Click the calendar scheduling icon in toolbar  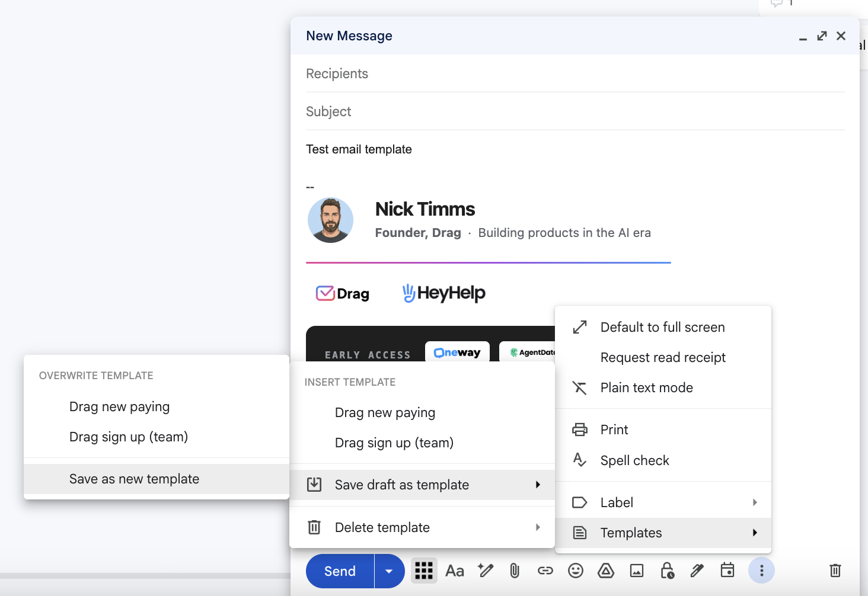[727, 570]
